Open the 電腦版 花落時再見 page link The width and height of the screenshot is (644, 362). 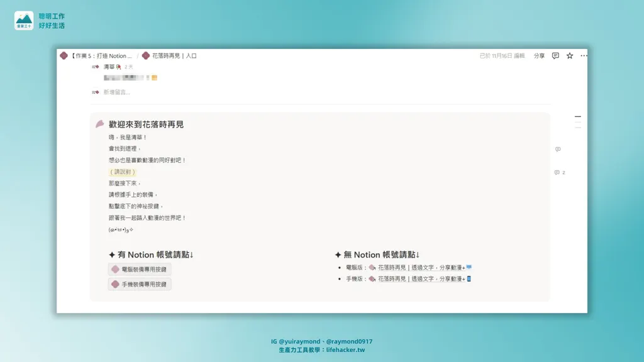tap(420, 268)
